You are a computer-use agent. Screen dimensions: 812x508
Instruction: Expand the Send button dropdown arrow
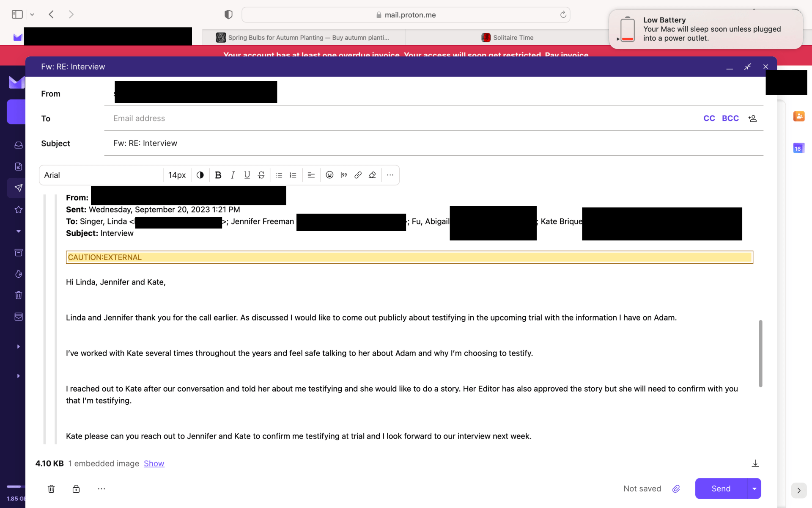coord(754,489)
